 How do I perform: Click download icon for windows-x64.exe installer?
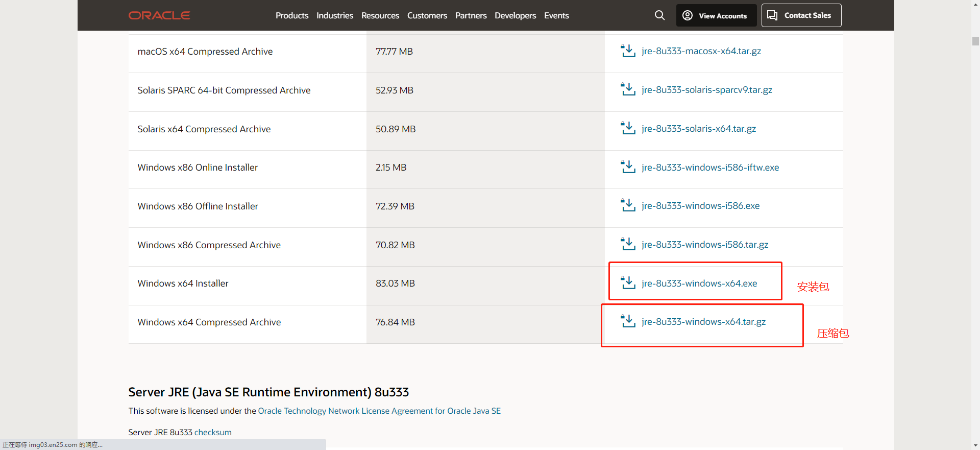point(628,283)
